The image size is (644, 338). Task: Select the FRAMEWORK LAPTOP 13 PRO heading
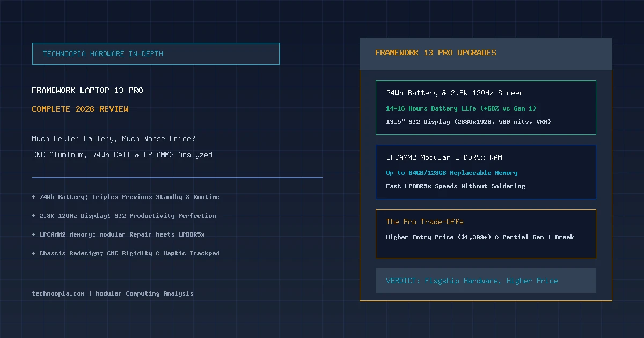87,90
